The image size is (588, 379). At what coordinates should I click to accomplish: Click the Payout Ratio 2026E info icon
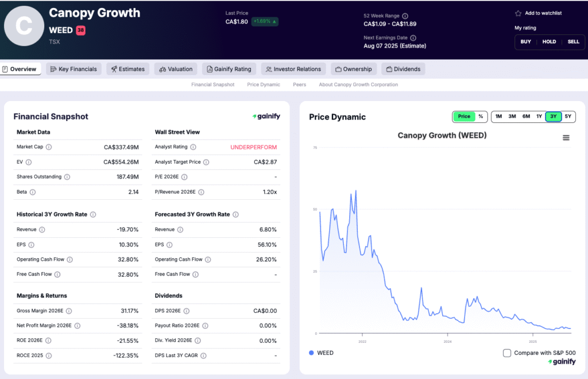[205, 326]
